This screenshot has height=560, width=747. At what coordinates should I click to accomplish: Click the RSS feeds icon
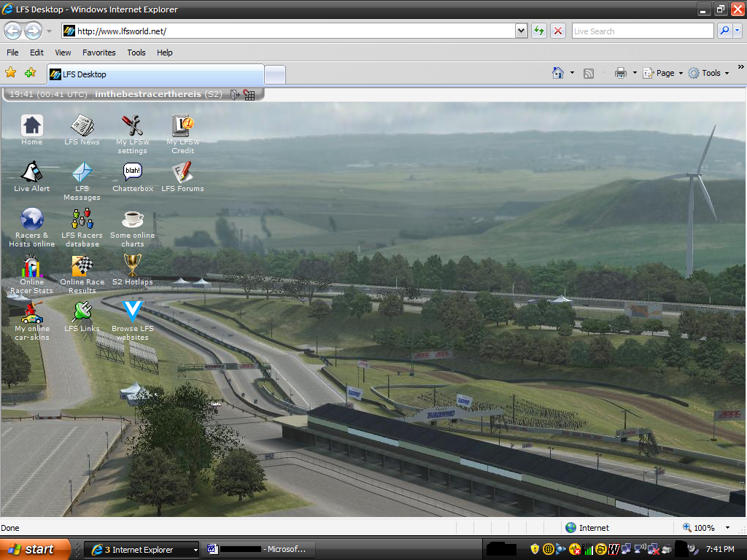pos(589,74)
